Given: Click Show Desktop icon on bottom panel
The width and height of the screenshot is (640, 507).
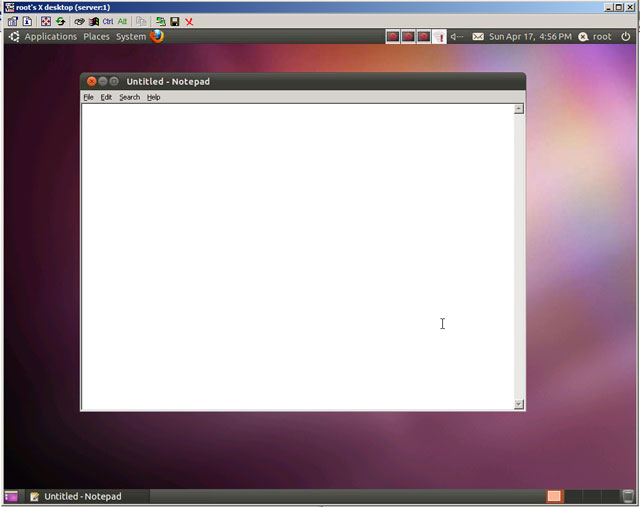Looking at the screenshot, I should [x=11, y=496].
